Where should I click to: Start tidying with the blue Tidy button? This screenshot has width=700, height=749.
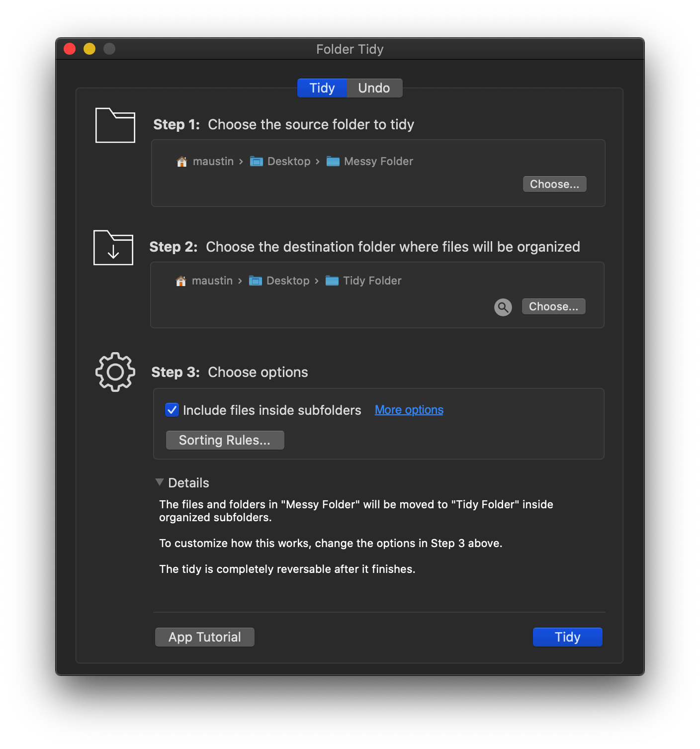click(x=568, y=637)
